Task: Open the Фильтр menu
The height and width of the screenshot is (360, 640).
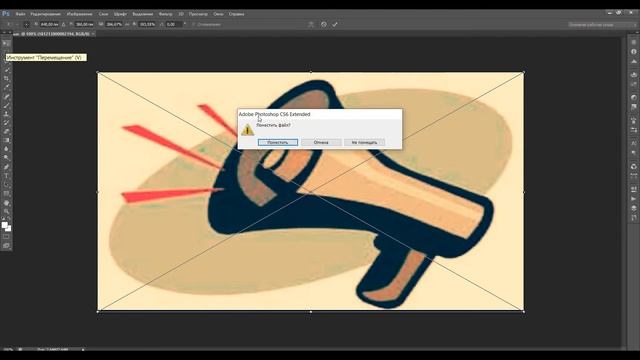Action: (x=165, y=14)
